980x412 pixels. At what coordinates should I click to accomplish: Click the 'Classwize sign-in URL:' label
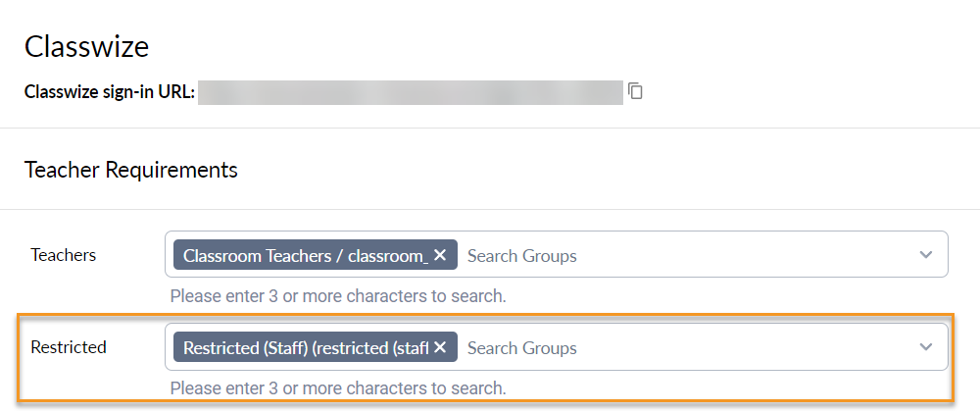tap(110, 92)
